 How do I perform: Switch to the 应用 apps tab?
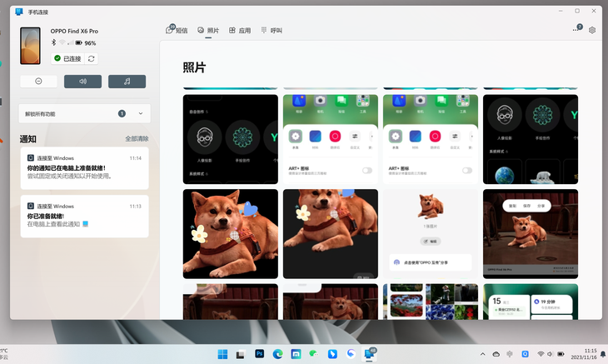pos(239,31)
